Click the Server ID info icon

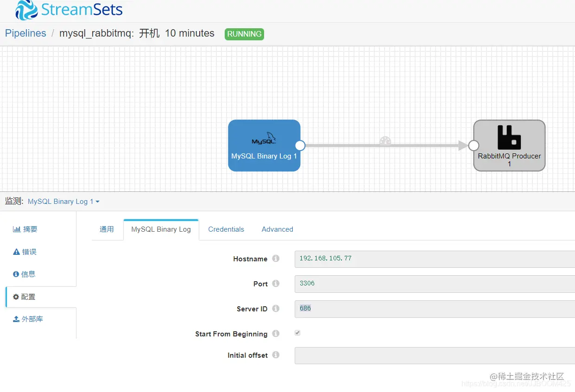coord(276,309)
